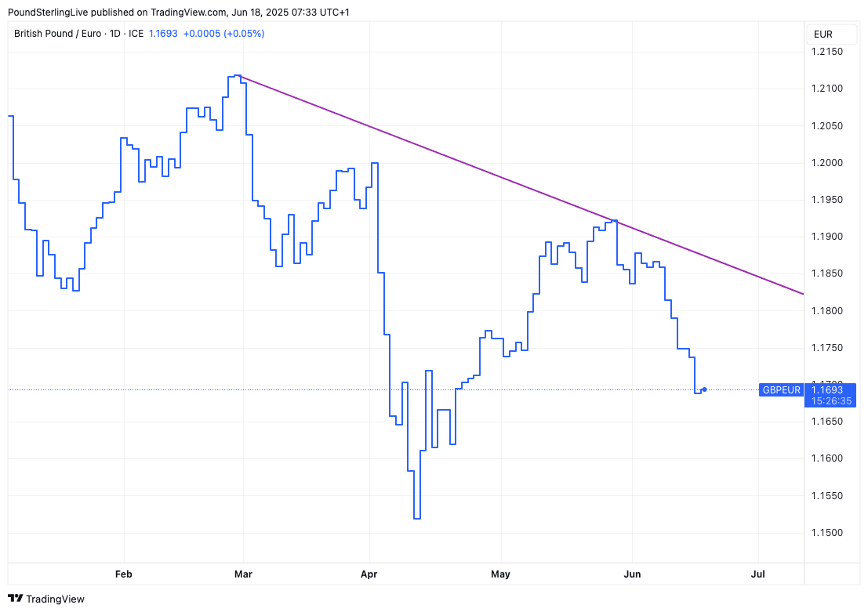The width and height of the screenshot is (868, 612).
Task: Click the May label on time axis
Action: coord(500,574)
